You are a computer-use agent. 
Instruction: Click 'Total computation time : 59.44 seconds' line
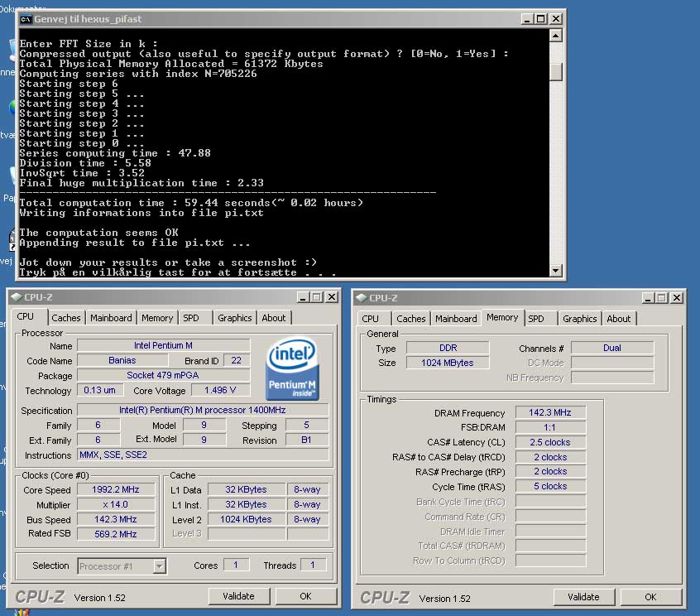pyautogui.click(x=191, y=203)
